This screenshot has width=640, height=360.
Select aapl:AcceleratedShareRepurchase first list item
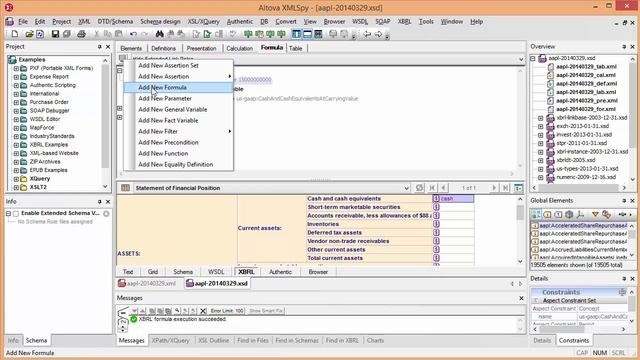(x=580, y=226)
